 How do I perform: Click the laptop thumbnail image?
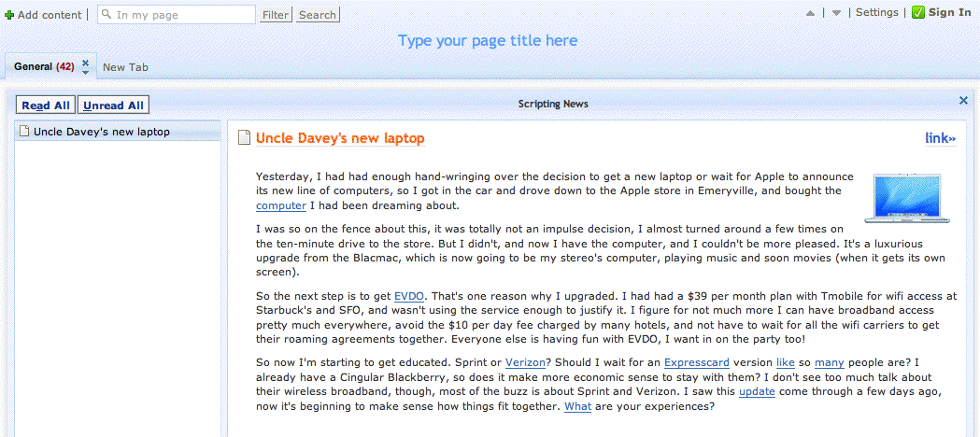click(894, 198)
